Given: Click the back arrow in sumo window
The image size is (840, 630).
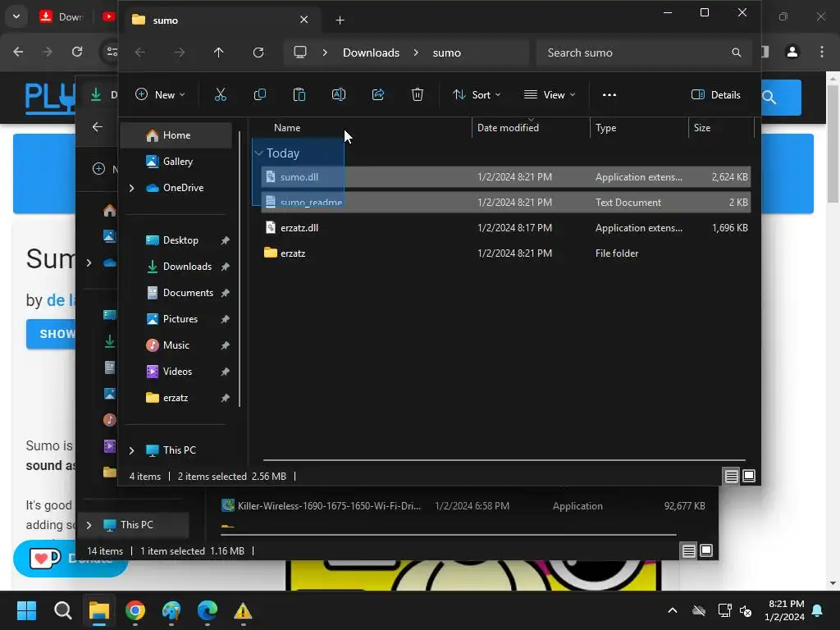Looking at the screenshot, I should (140, 52).
